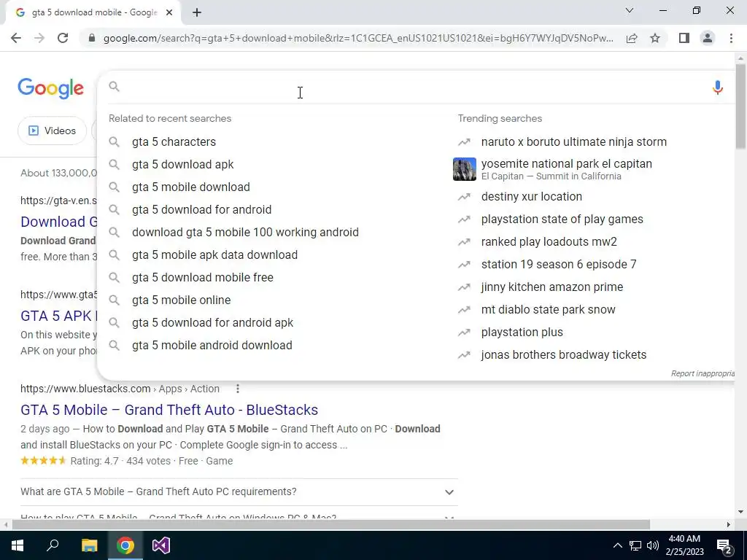The height and width of the screenshot is (560, 747).
Task: Show hidden system tray icons
Action: (x=617, y=545)
